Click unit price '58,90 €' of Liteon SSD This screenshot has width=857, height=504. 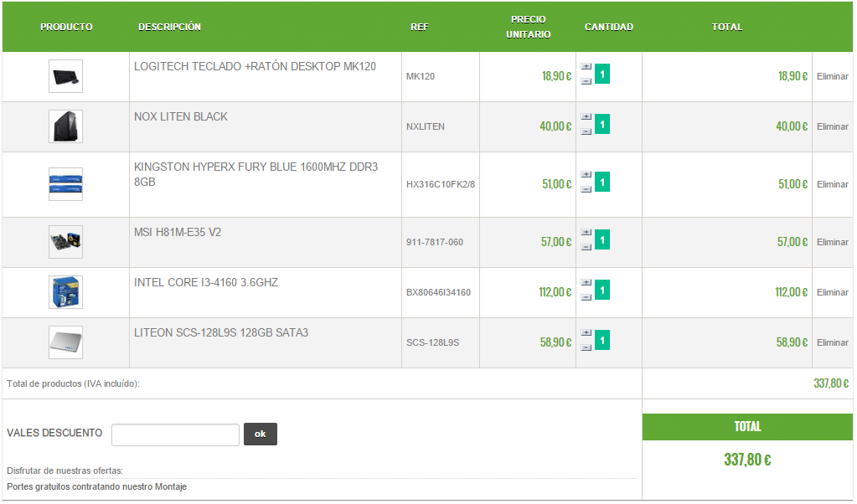(555, 343)
